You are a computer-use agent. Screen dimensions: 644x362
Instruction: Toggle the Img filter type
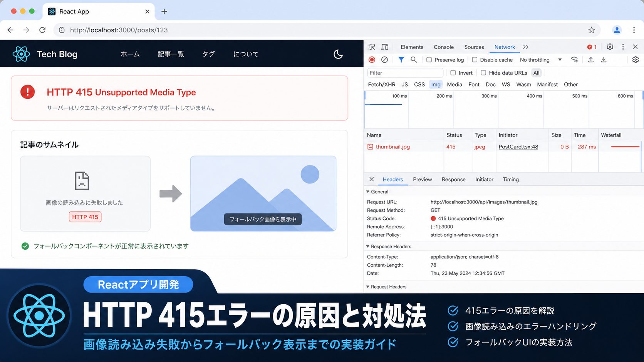(436, 84)
